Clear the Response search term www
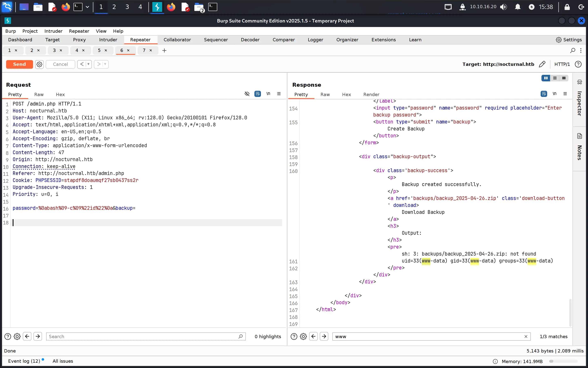Viewport: 588px width, 368px height. [x=526, y=336]
